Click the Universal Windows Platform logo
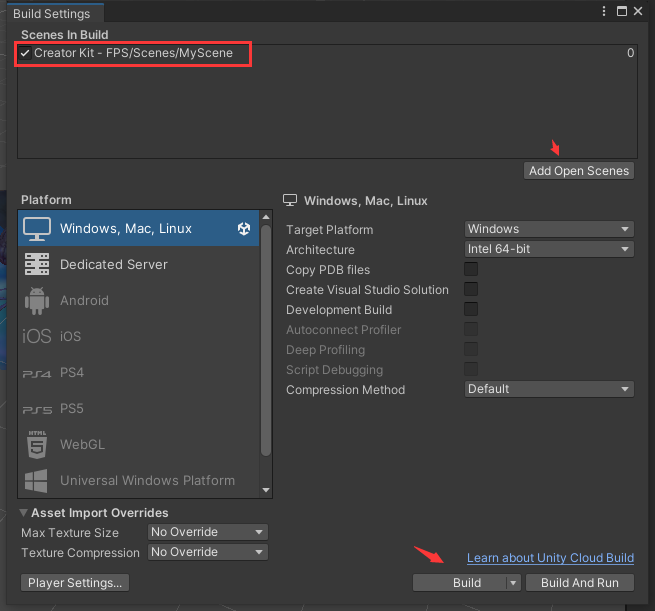Screen dimensions: 655x611 (x=36, y=481)
